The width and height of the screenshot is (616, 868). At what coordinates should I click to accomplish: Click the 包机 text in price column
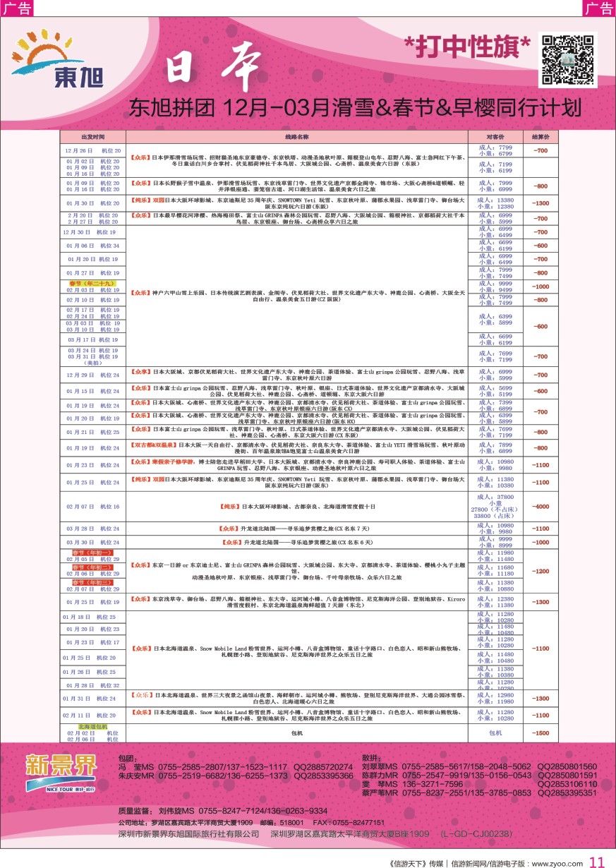[x=495, y=733]
